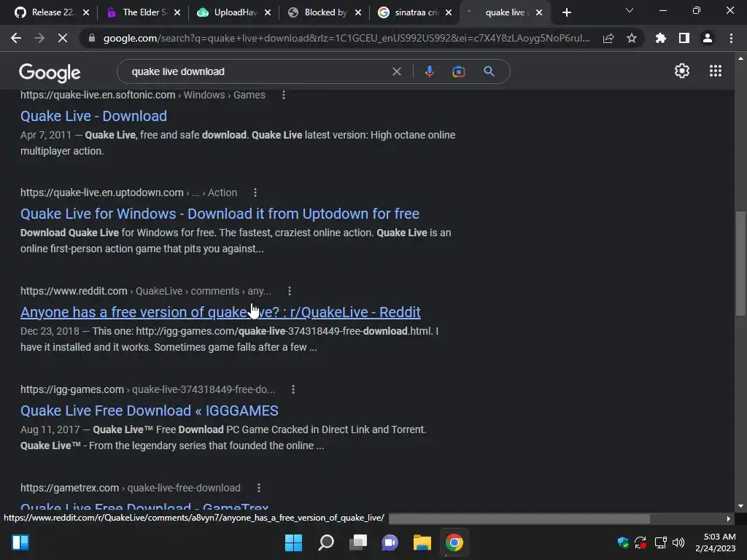The image size is (747, 560).
Task: Click the address bar URL
Action: pos(347,38)
